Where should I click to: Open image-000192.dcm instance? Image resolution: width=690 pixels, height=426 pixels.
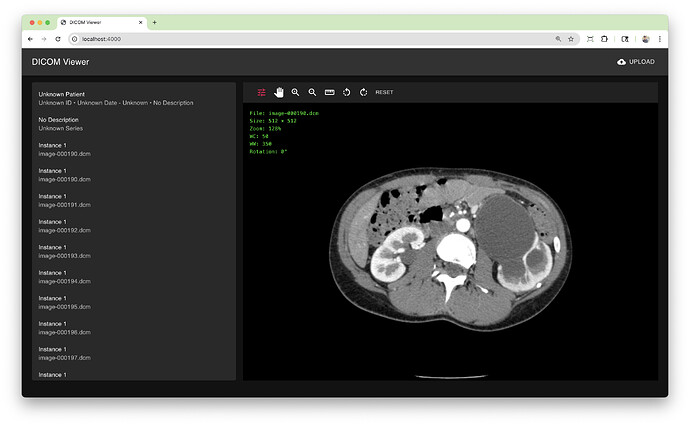[134, 226]
